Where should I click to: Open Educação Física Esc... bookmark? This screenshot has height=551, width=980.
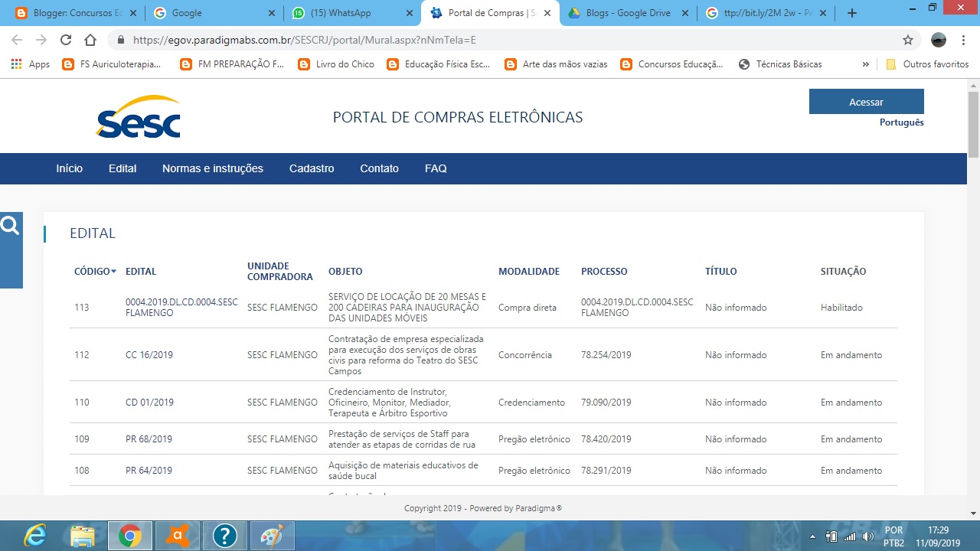click(439, 64)
